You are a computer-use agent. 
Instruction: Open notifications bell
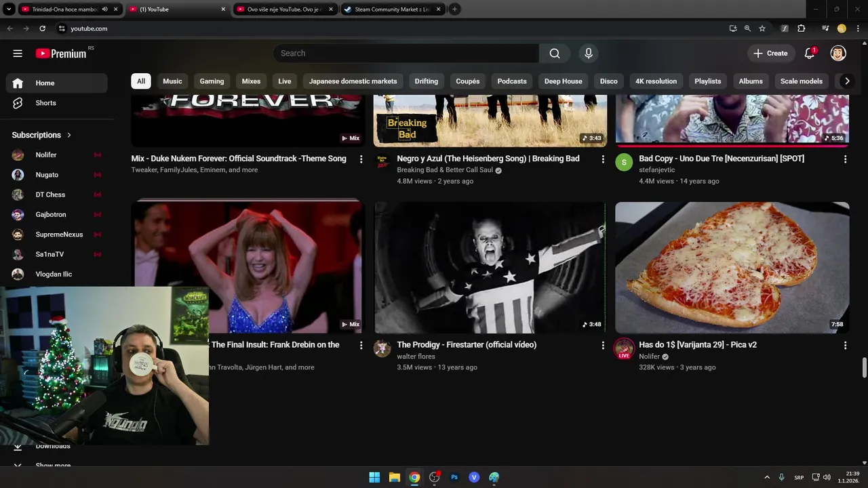click(x=810, y=54)
